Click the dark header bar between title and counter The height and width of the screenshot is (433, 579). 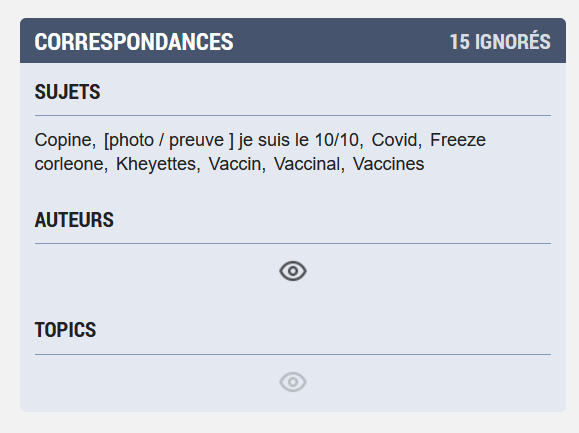point(342,41)
